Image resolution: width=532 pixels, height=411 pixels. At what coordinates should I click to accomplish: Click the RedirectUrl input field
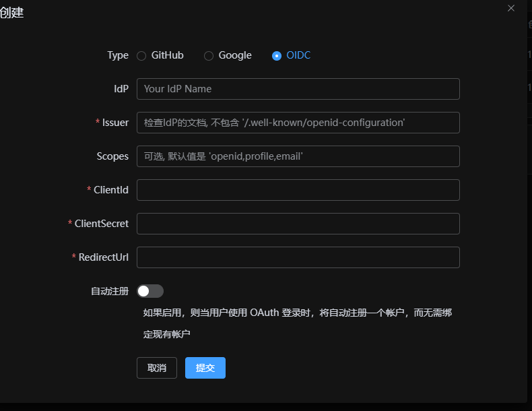coord(298,257)
